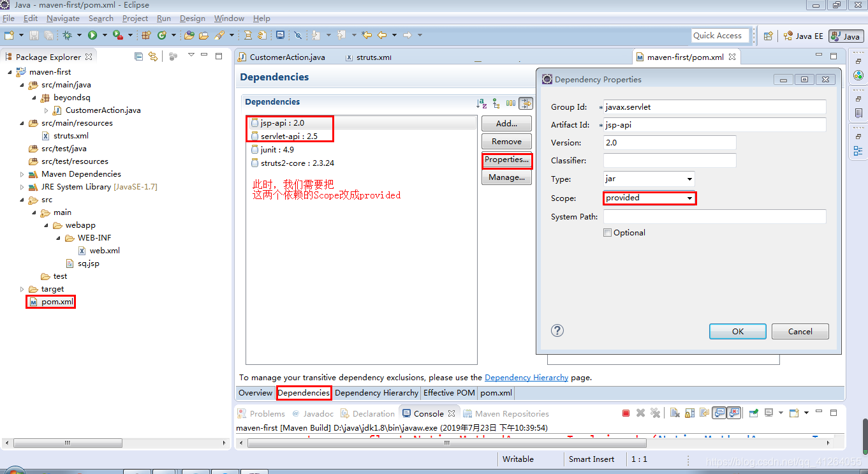868x474 pixels.
Task: Click the help question mark icon
Action: (557, 330)
